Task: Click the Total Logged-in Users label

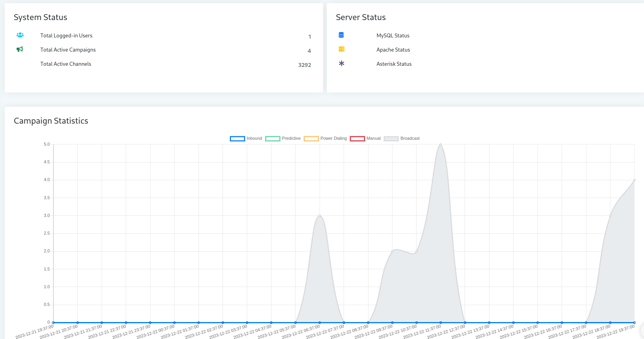Action: [x=66, y=35]
